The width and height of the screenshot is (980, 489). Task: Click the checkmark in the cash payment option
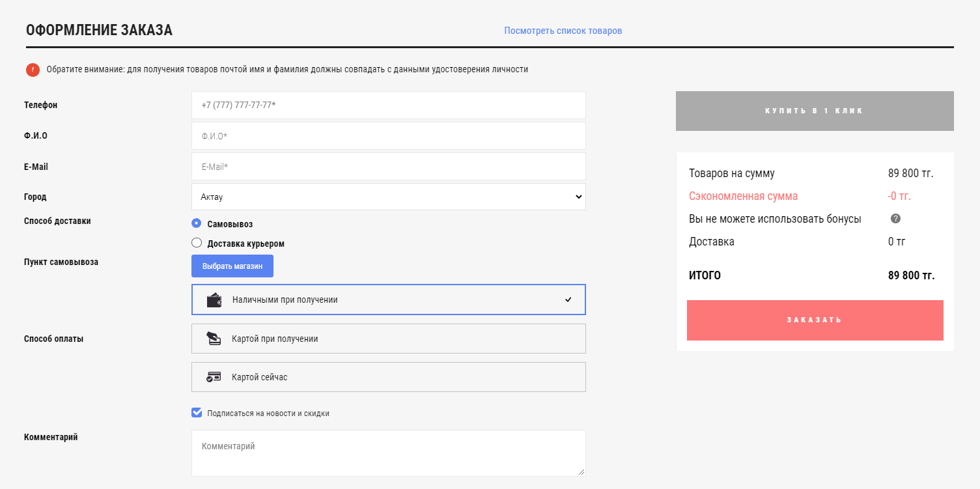568,300
